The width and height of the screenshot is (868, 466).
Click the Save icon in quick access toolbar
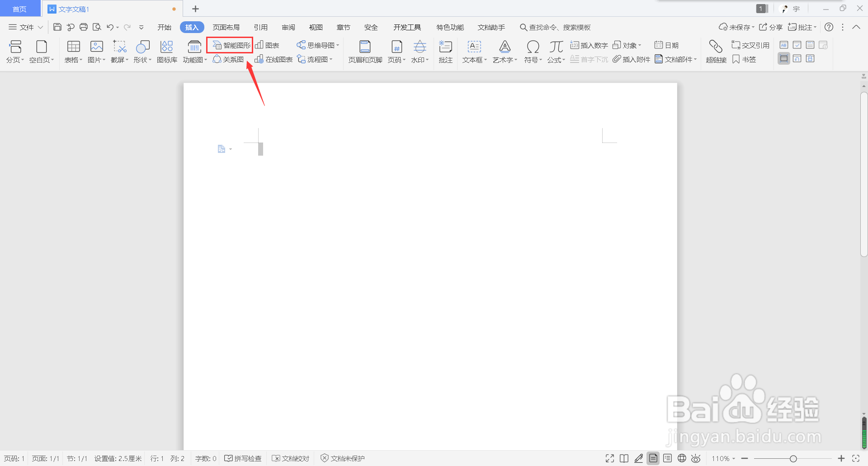(x=57, y=27)
